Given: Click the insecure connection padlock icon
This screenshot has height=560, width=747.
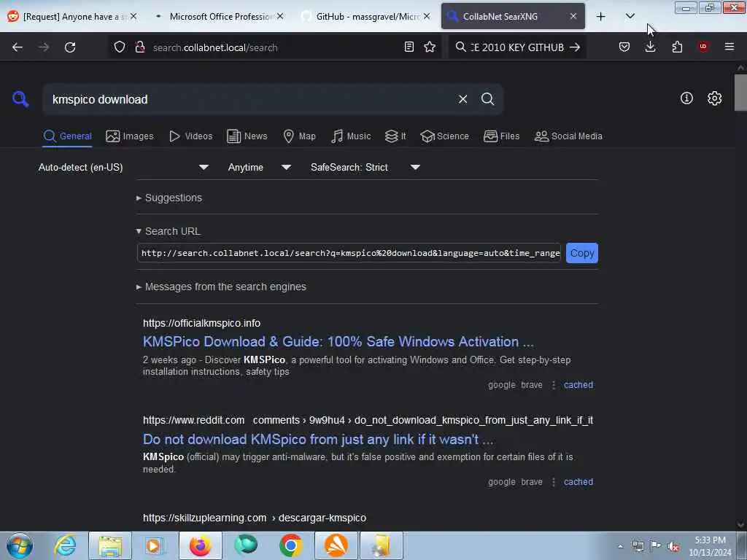Looking at the screenshot, I should click(x=139, y=47).
